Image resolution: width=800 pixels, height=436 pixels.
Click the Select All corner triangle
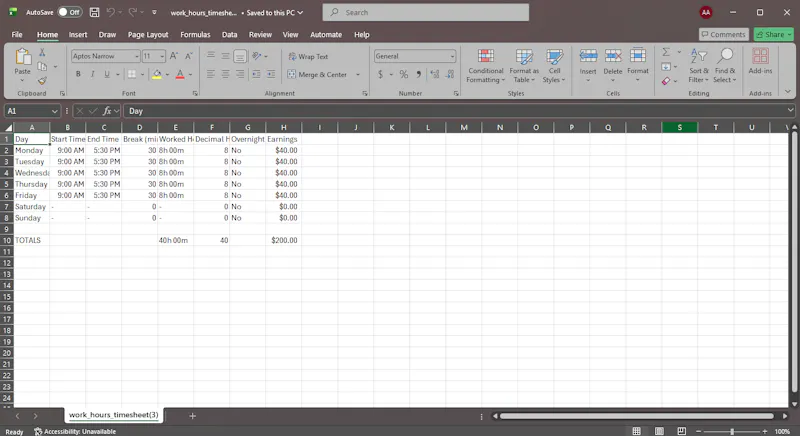coord(9,127)
